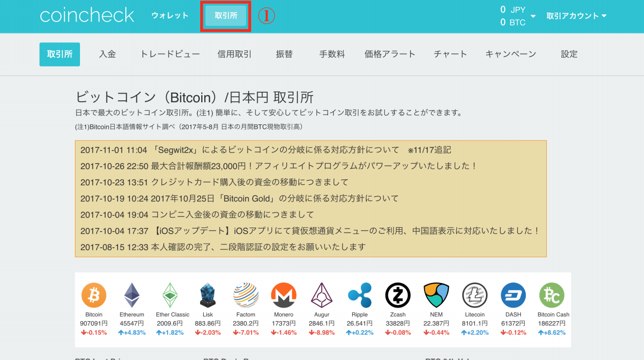Select the Ethereum coin icon

132,295
